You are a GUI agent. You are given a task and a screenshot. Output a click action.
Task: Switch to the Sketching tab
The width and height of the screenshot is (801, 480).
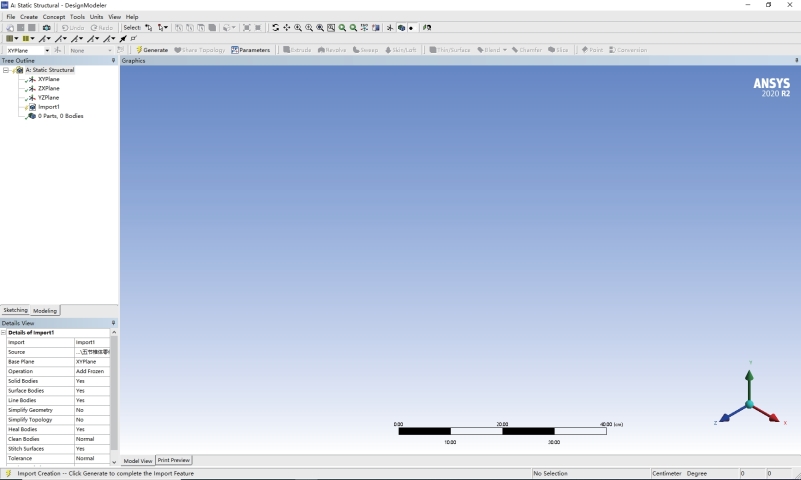[15, 310]
